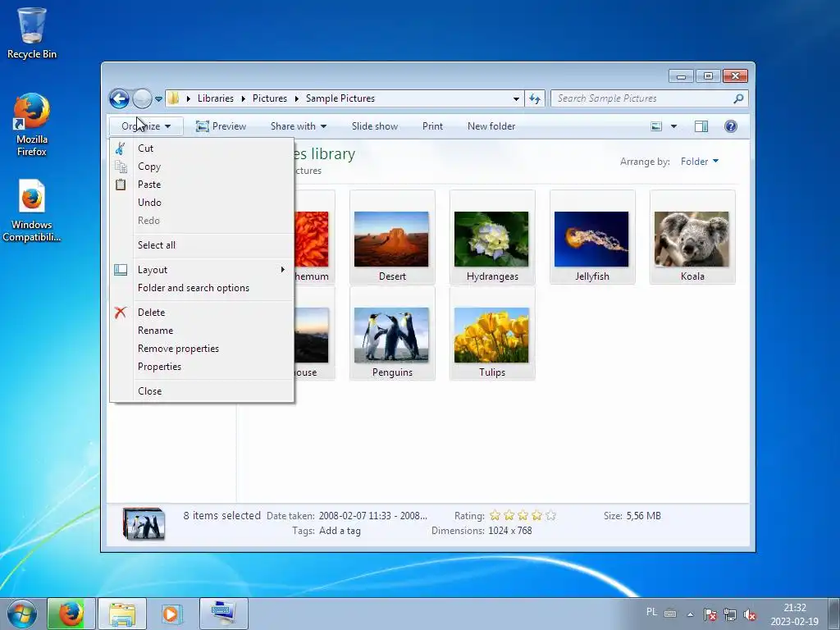Open Folder and search options
The width and height of the screenshot is (840, 630).
point(202,288)
